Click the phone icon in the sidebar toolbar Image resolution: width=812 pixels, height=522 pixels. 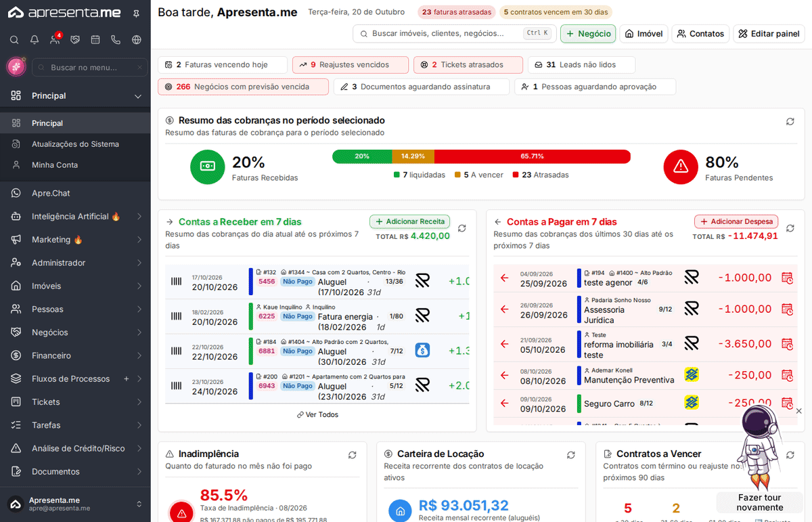(116, 40)
